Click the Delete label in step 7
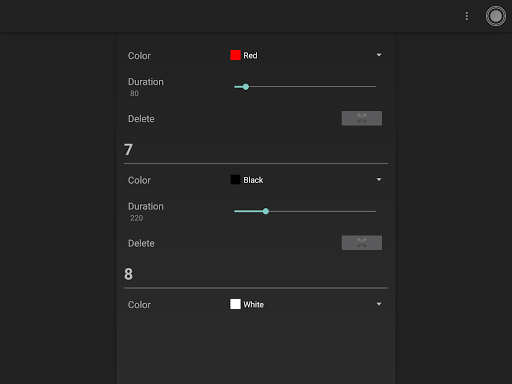Viewport: 512px width, 384px height. point(141,243)
